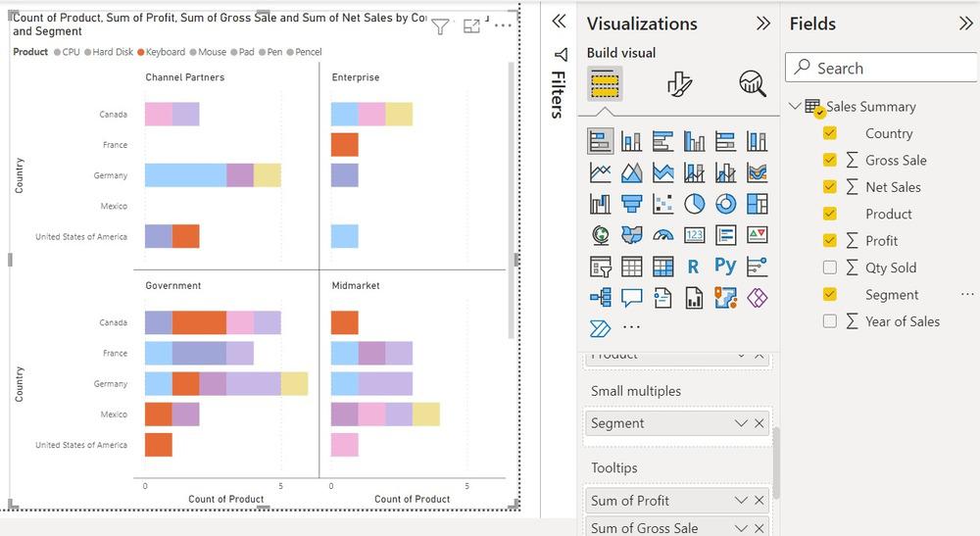The width and height of the screenshot is (980, 536).
Task: Choose the funnel chart visual
Action: 631,204
